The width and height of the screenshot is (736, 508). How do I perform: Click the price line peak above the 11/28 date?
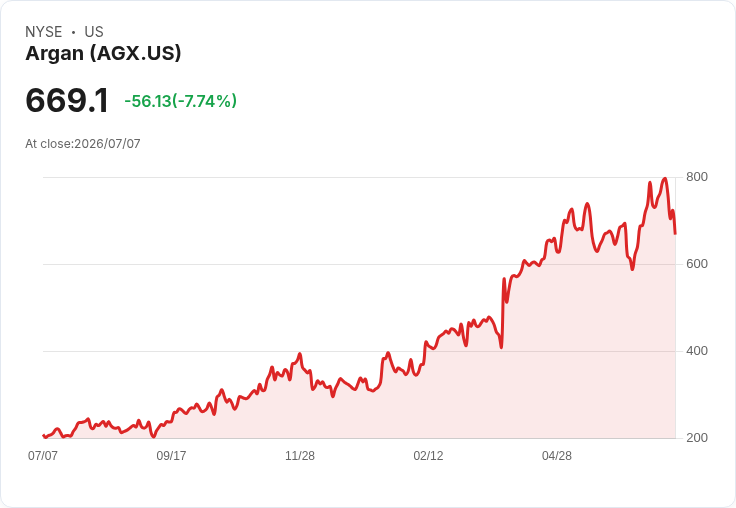pyautogui.click(x=300, y=354)
